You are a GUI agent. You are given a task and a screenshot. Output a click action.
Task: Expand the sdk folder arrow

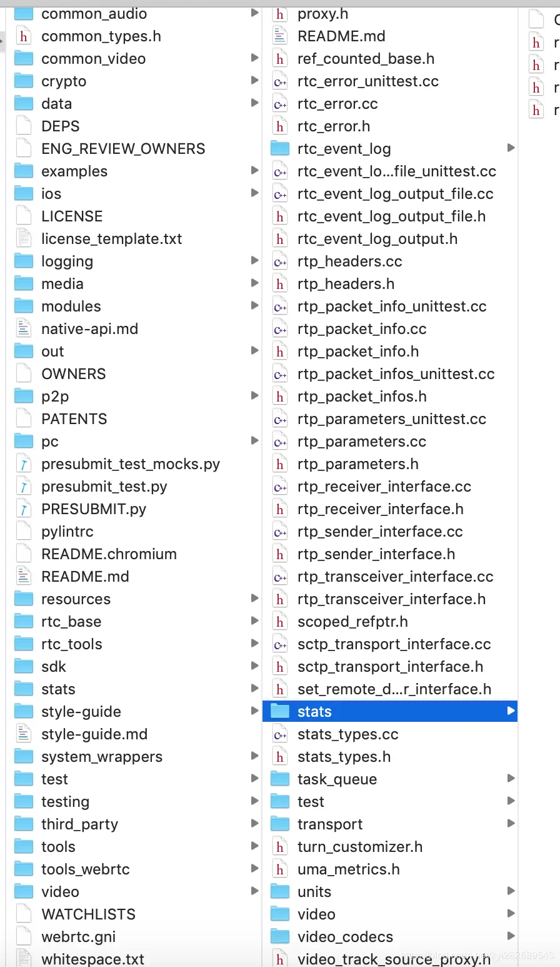tap(254, 666)
